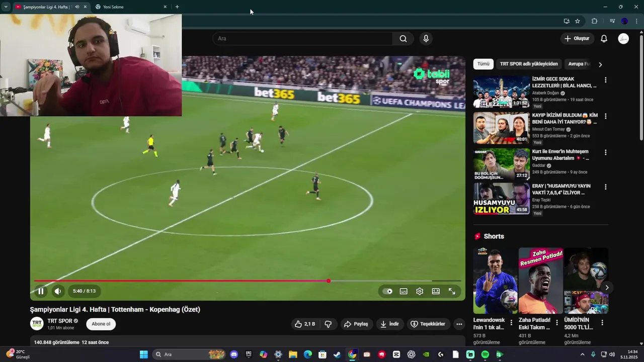Show more filter chips with right arrow
Screen dimensions: 644x362
[x=600, y=64]
